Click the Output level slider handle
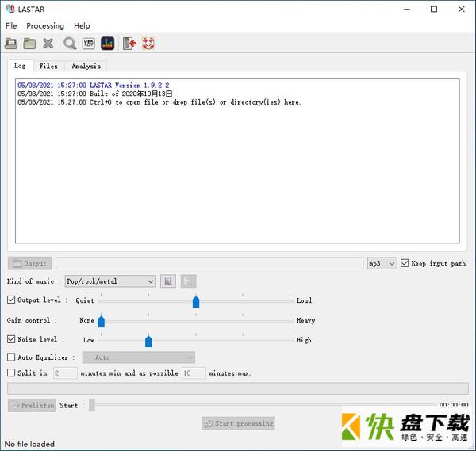Screen dimensions: 476x451 point(196,301)
